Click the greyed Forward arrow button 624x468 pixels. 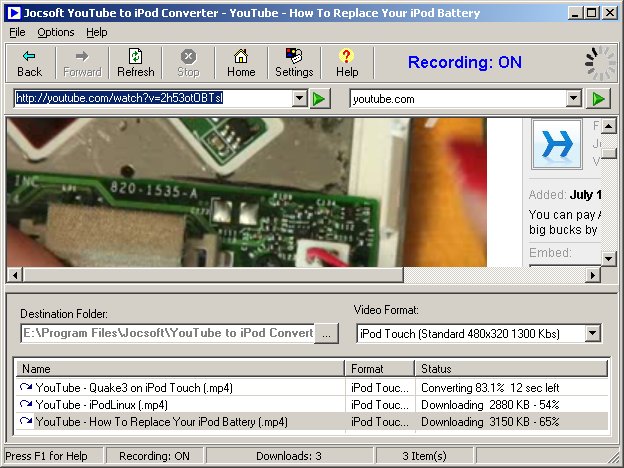[82, 63]
